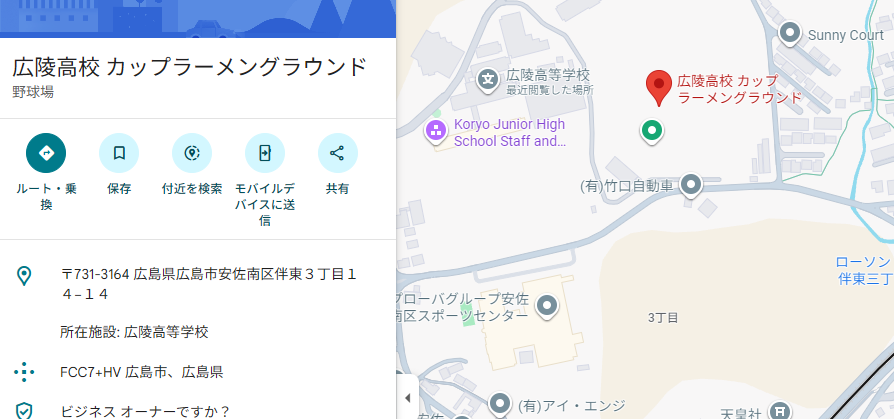Click the 野球場 category label
This screenshot has height=419, width=894.
(33, 92)
